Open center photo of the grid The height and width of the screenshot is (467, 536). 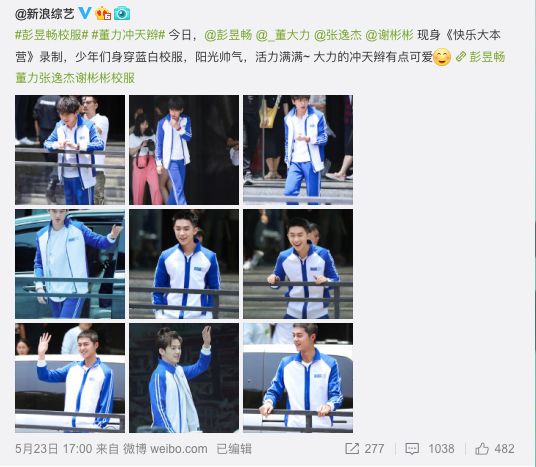(184, 264)
